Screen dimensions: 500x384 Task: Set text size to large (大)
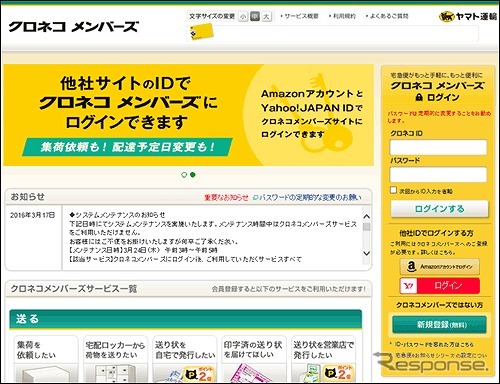tap(266, 16)
